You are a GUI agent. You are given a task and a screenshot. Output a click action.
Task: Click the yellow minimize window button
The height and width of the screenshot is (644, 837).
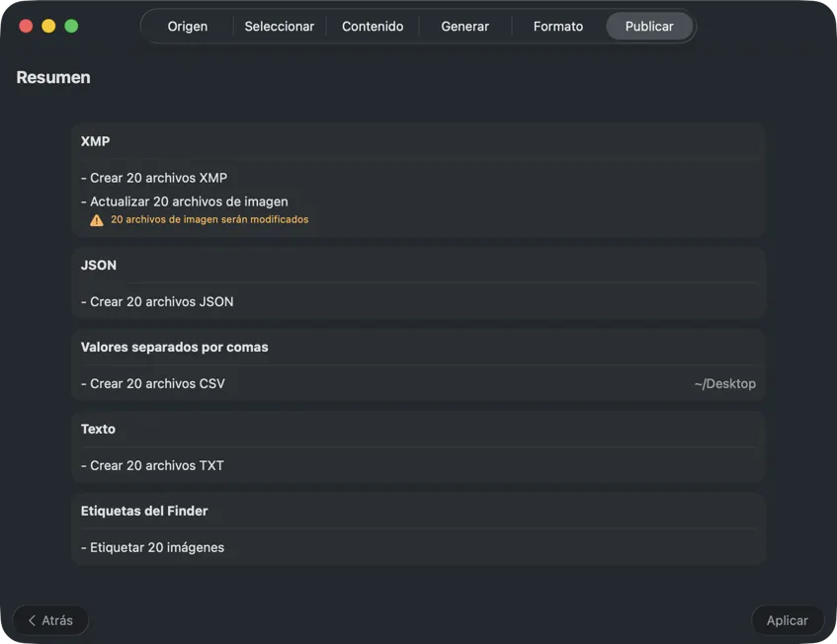[x=48, y=26]
